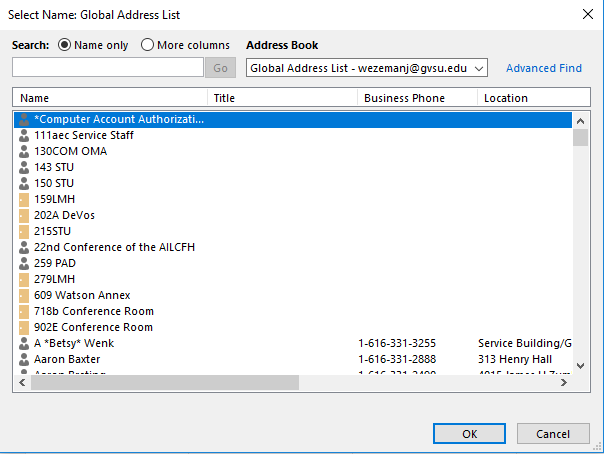Screen dimensions: 604x454
Task: Select the More columns search option
Action: tap(148, 45)
